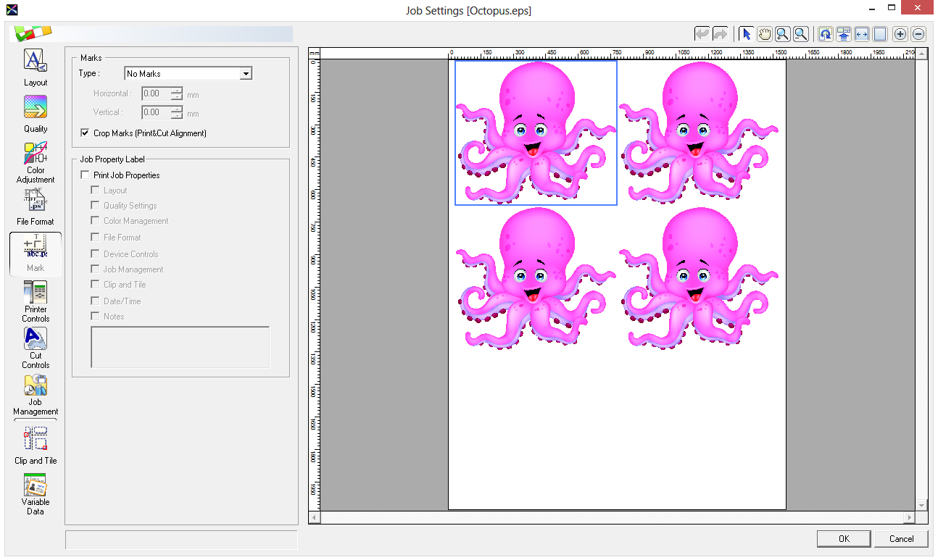This screenshot has height=560, width=938.
Task: Open the Color Adjustment tab
Action: point(36,162)
